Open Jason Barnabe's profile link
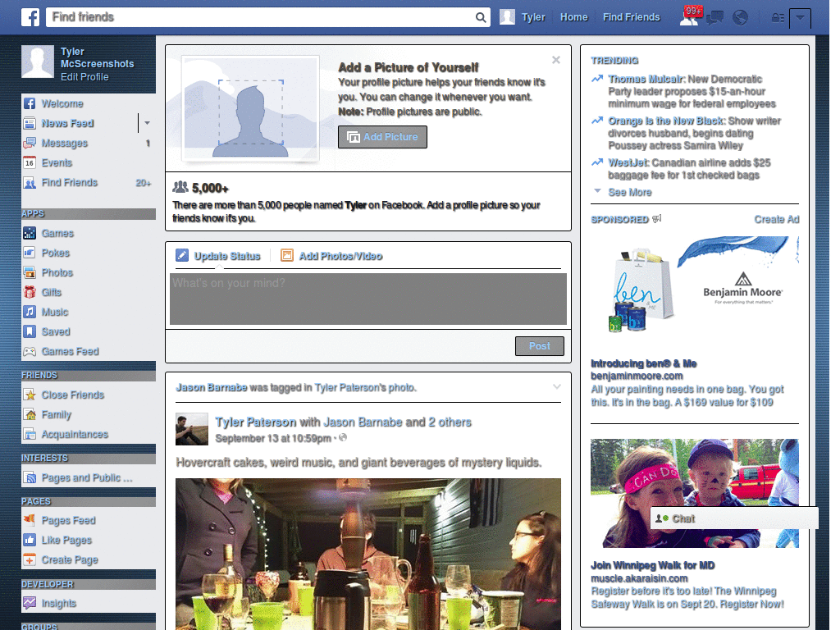The image size is (840, 630). pos(211,387)
